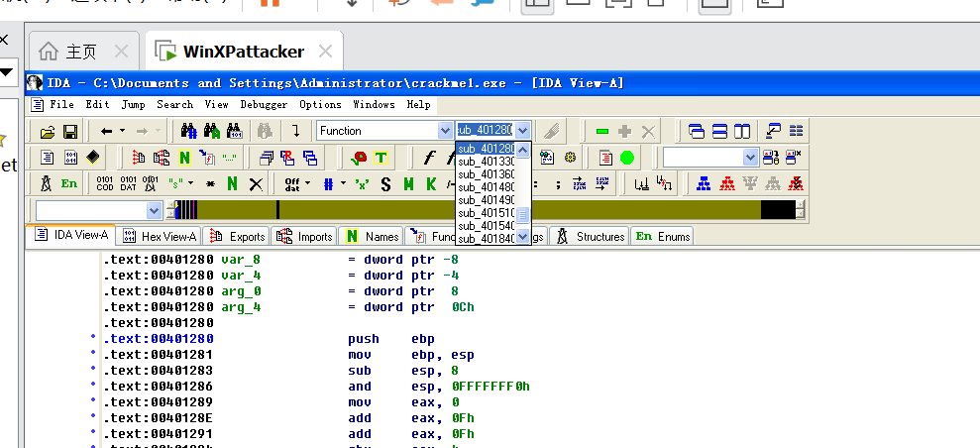Click binoculars binary search with 101 icon
The height and width of the screenshot is (448, 980).
235,131
